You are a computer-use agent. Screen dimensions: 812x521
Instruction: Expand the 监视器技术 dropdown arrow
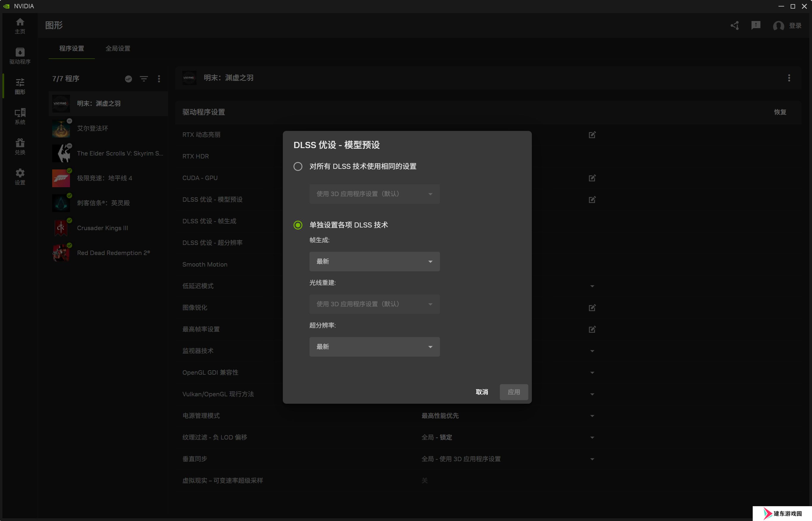592,351
